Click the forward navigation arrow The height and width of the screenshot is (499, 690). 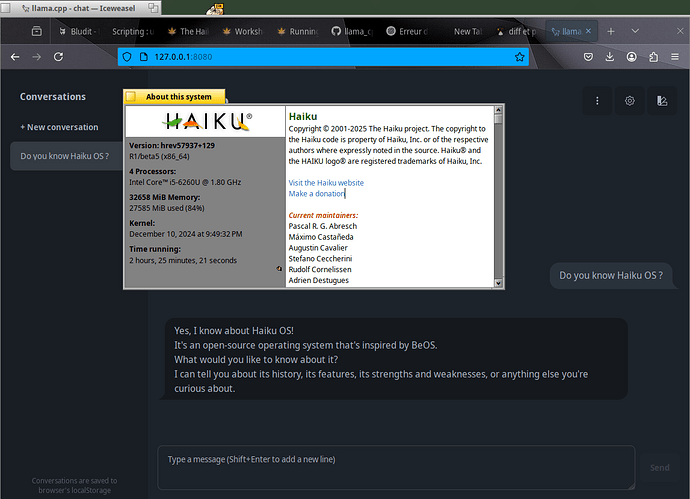pos(37,57)
